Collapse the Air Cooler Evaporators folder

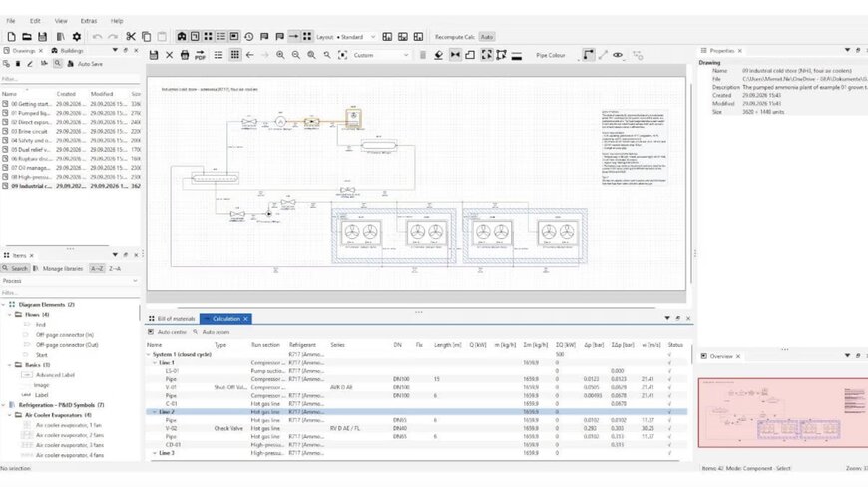(x=9, y=415)
